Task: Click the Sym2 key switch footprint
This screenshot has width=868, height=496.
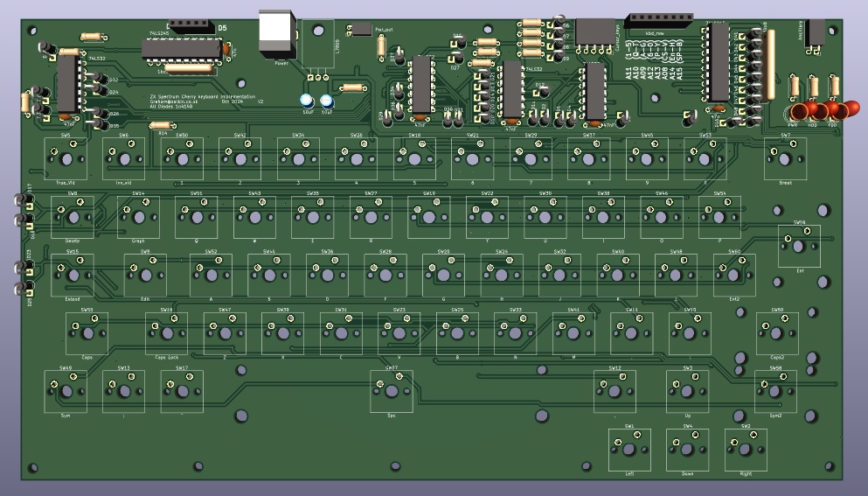Action: click(x=775, y=392)
